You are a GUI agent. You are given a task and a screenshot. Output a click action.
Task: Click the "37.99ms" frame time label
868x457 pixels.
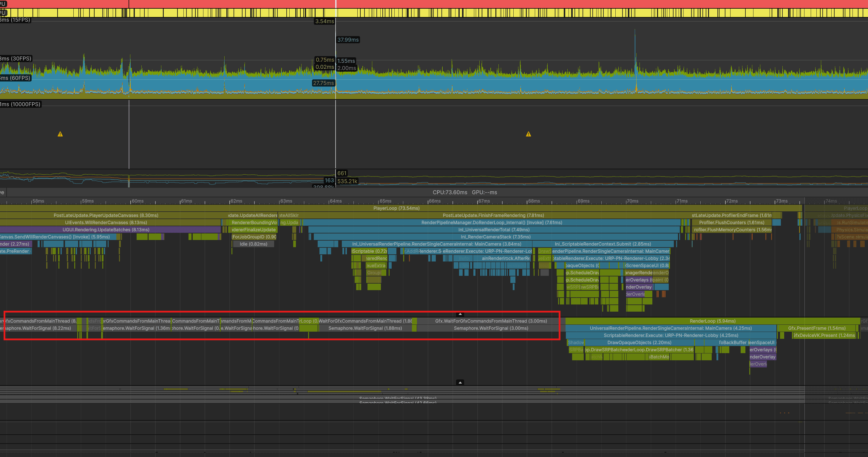[348, 40]
